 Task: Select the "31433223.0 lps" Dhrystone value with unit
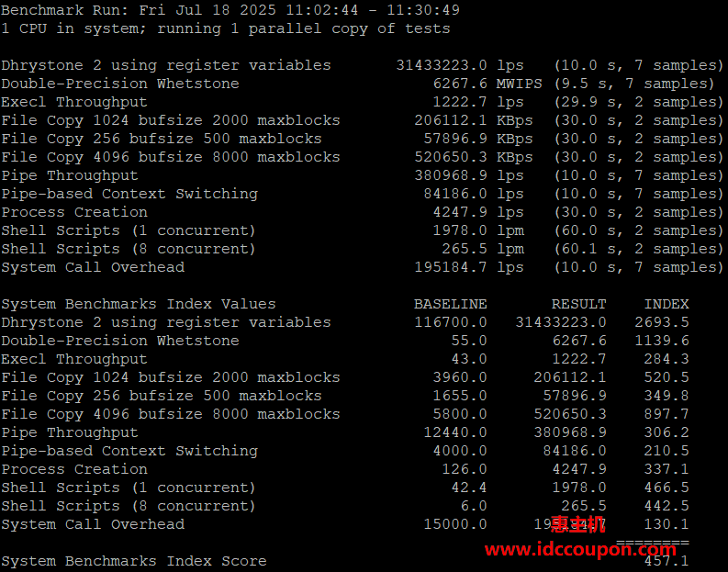(460, 65)
